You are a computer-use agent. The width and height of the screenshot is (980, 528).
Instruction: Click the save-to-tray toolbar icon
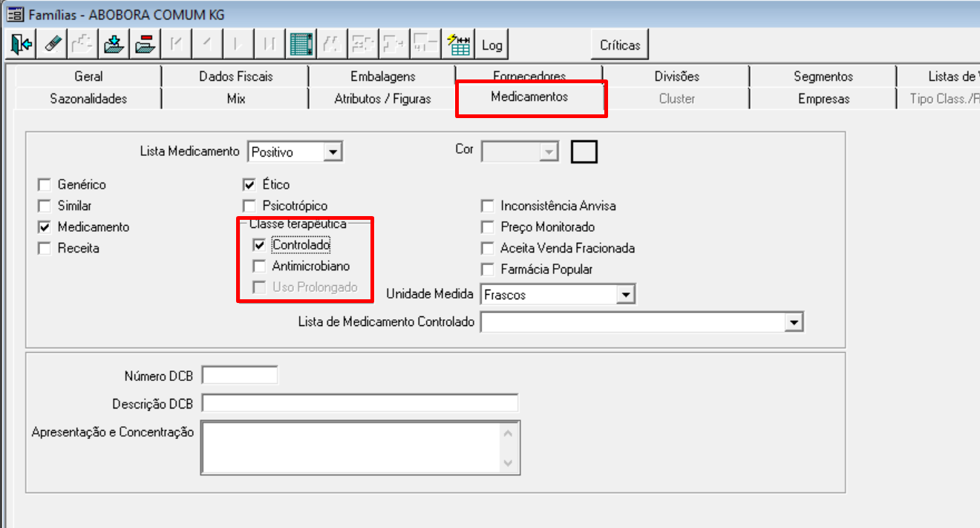pyautogui.click(x=114, y=45)
